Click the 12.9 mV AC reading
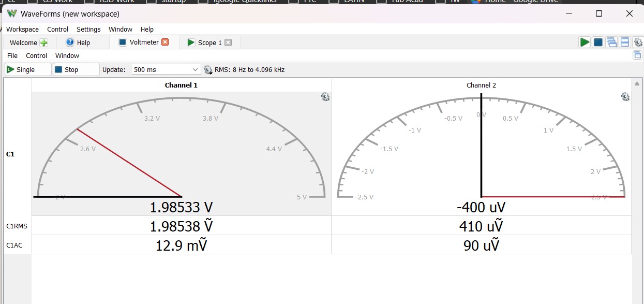Image resolution: width=644 pixels, height=304 pixels. tap(181, 245)
